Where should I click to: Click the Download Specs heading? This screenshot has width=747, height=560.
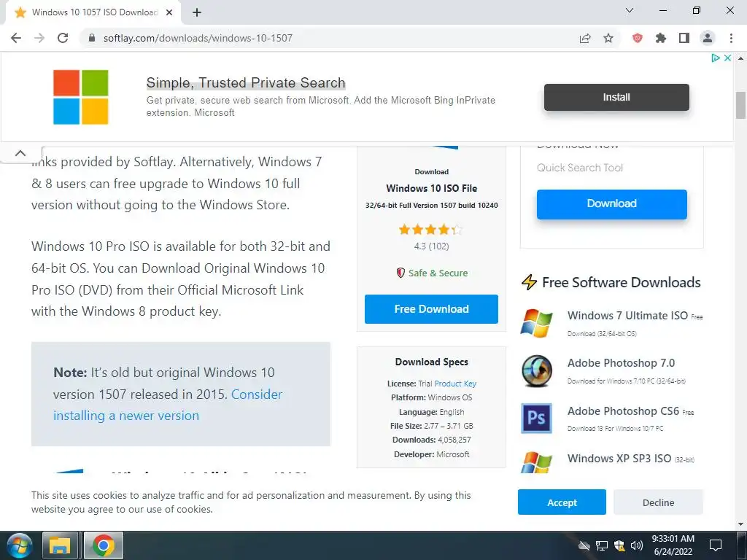point(431,362)
